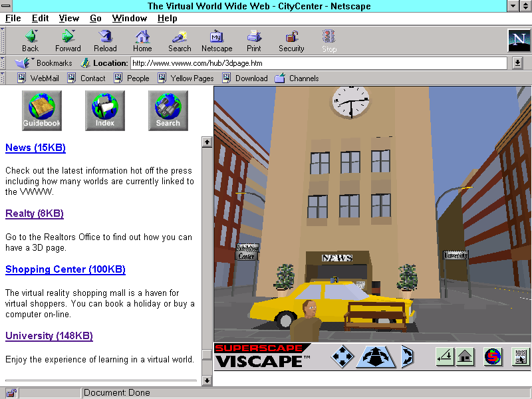Click the Back toolbar button

pos(31,41)
